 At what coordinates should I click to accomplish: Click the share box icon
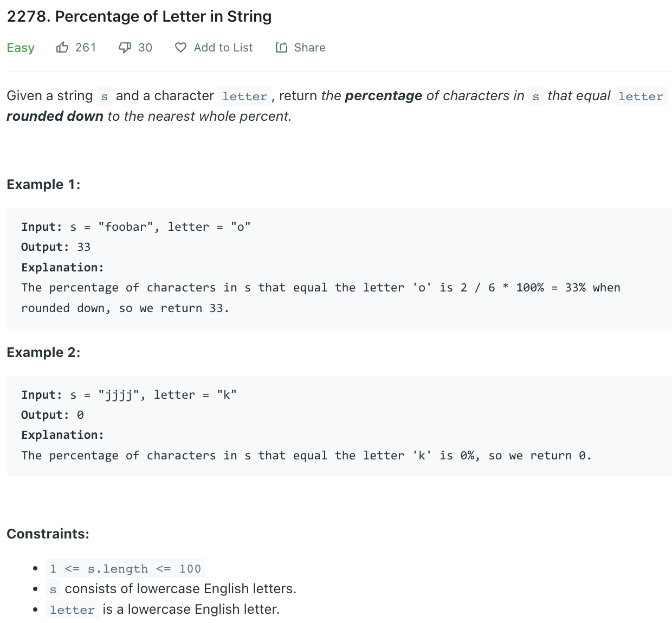(281, 48)
